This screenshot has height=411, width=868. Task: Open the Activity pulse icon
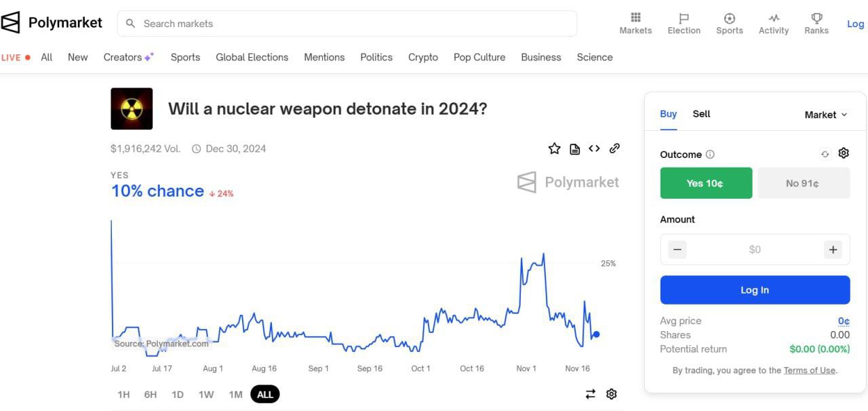click(x=774, y=18)
